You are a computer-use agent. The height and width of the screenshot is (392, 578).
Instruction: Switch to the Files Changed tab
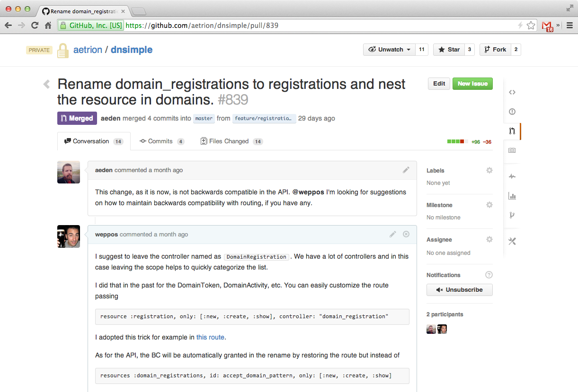(x=231, y=141)
